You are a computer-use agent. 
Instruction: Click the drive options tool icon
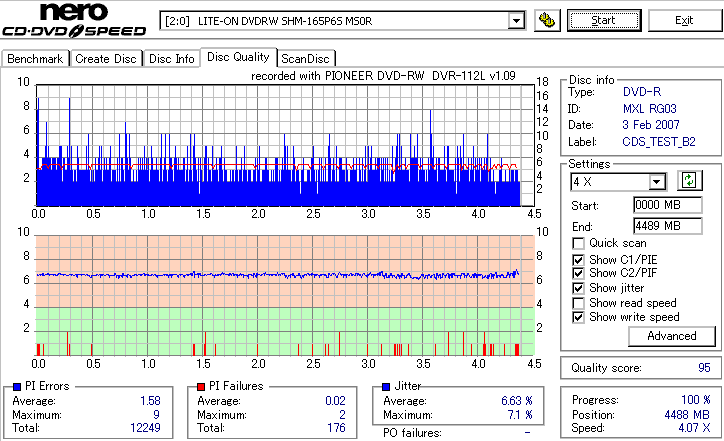click(x=547, y=21)
